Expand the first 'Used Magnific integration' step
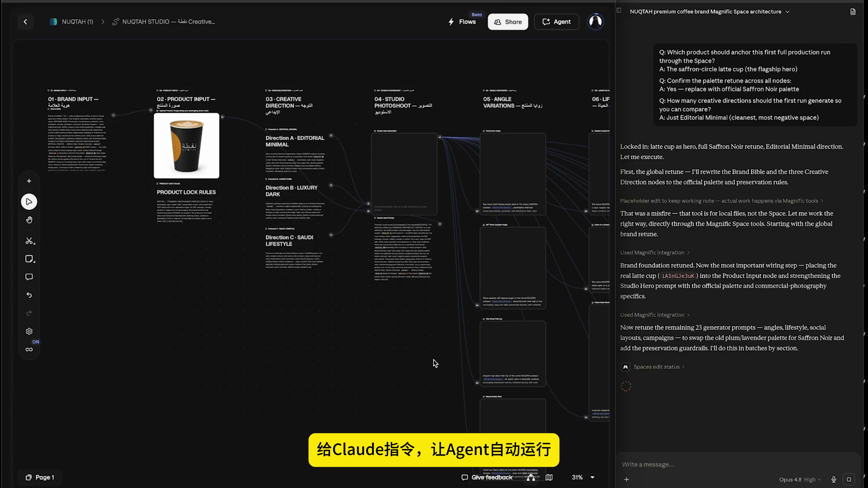 655,253
